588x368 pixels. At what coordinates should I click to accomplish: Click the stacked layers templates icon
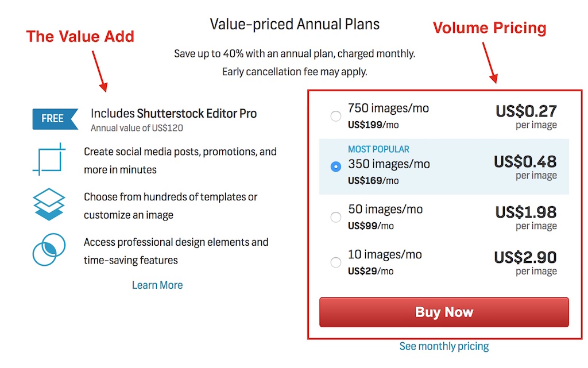click(x=49, y=204)
